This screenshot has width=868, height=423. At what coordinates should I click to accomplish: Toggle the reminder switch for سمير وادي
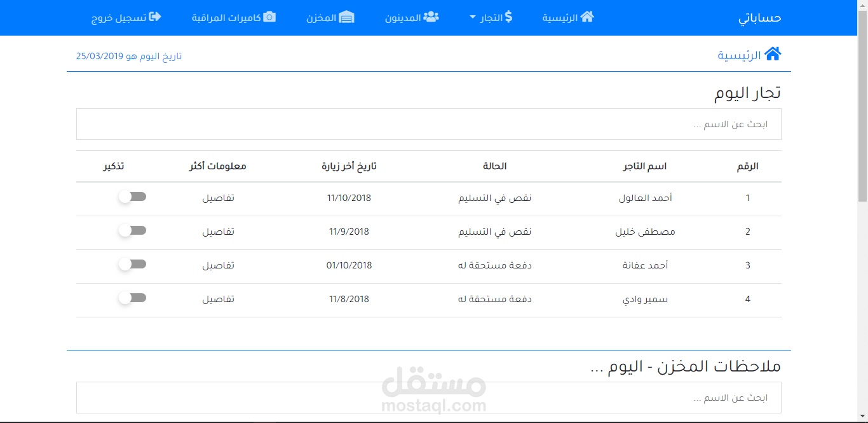click(x=132, y=297)
